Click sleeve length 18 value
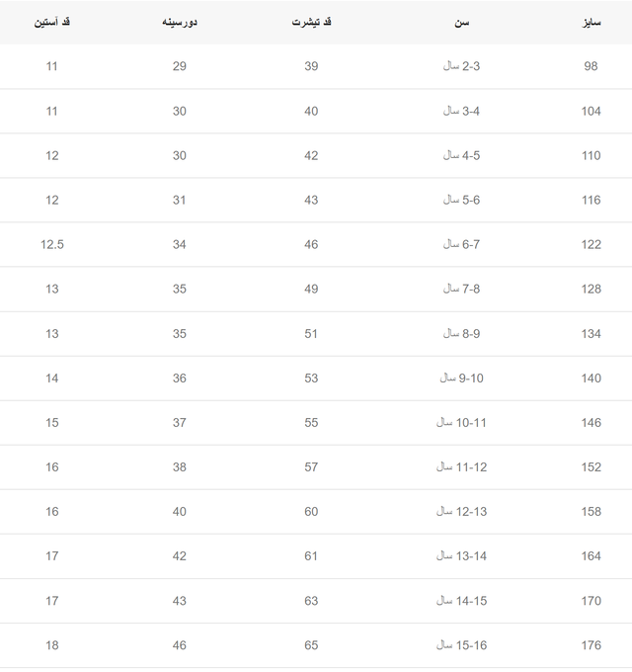The width and height of the screenshot is (632, 672). [x=51, y=645]
